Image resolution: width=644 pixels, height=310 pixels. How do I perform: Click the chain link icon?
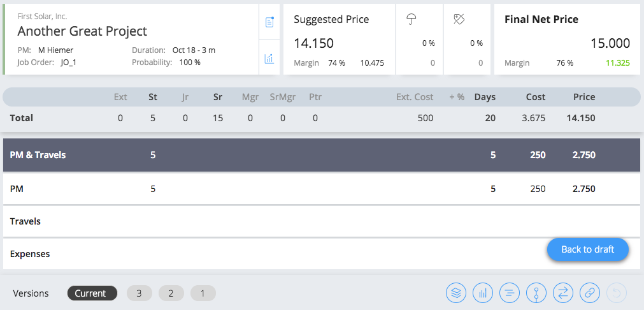pyautogui.click(x=589, y=293)
